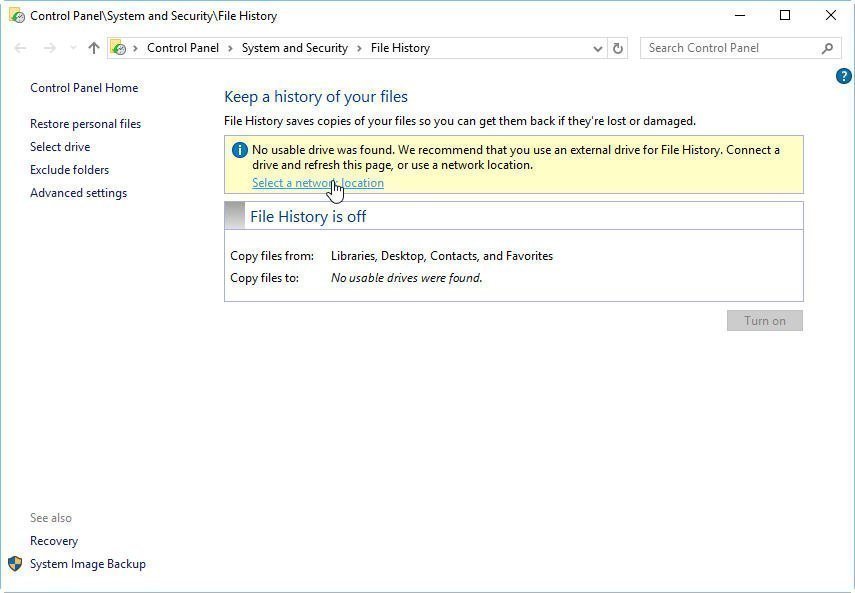
Task: Click the Back navigation arrow
Action: click(21, 48)
